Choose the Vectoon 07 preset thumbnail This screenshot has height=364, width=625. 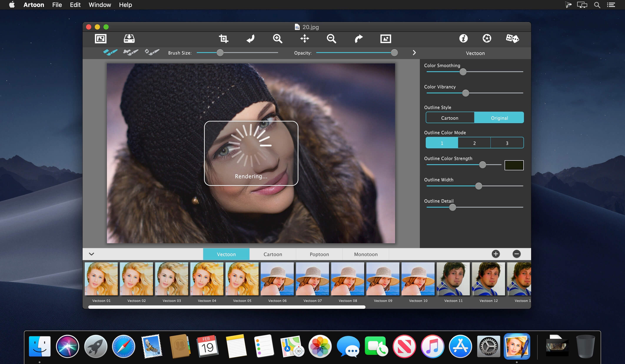click(312, 279)
